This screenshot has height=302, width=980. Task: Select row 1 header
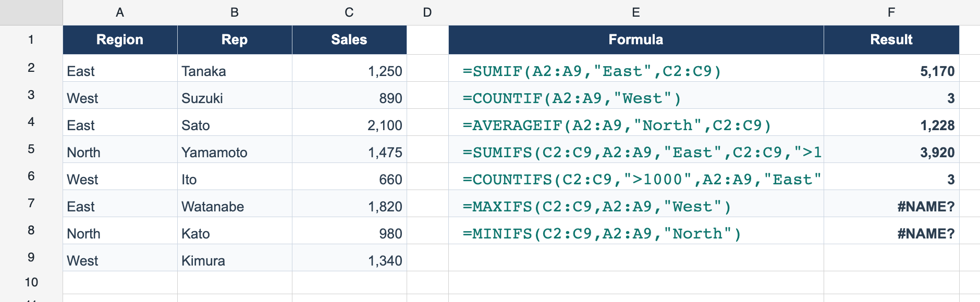pyautogui.click(x=31, y=40)
